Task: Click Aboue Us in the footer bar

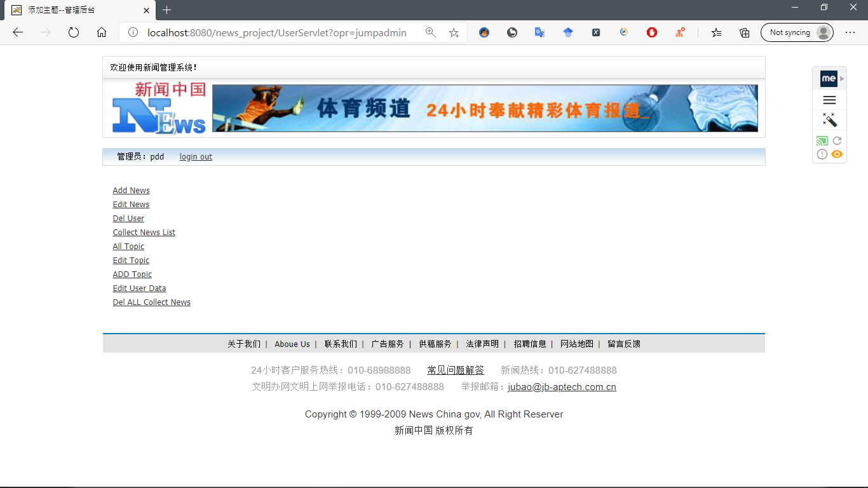Action: click(292, 344)
